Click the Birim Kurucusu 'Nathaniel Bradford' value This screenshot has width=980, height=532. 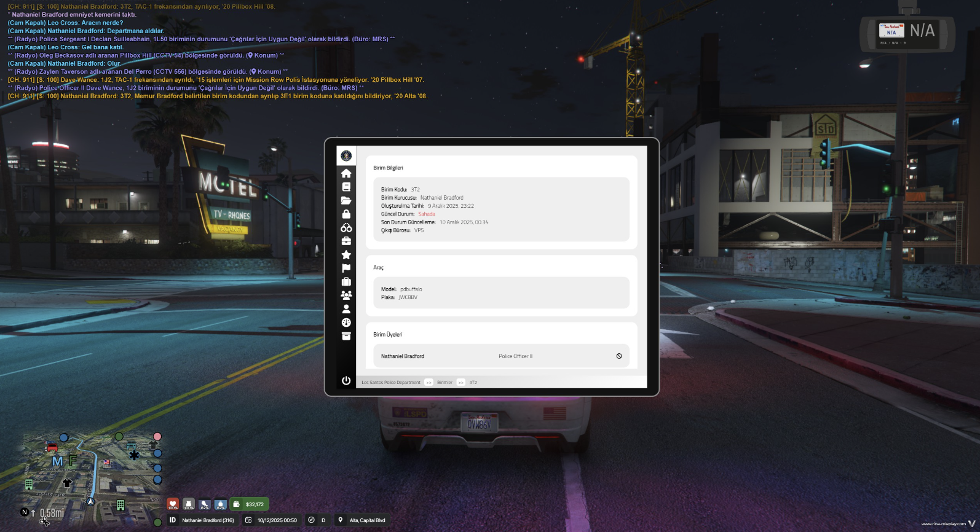point(442,198)
